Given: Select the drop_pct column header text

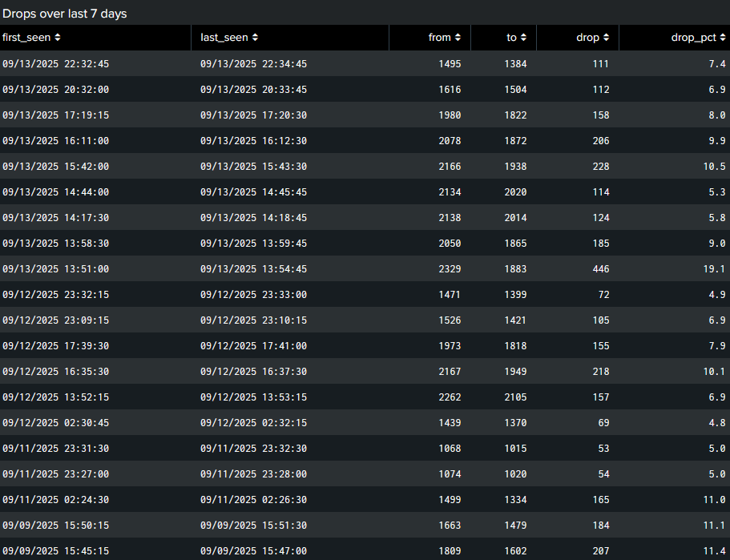Looking at the screenshot, I should click(693, 38).
